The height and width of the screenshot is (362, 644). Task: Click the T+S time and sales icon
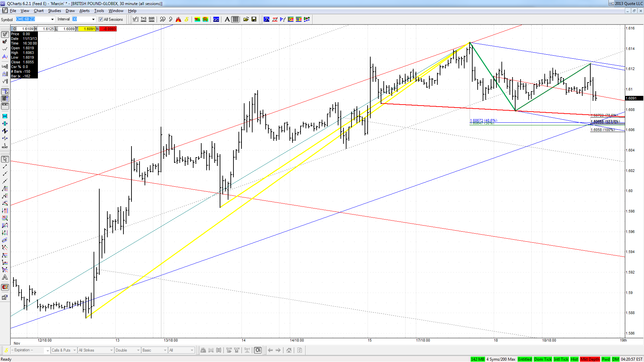pos(144,19)
